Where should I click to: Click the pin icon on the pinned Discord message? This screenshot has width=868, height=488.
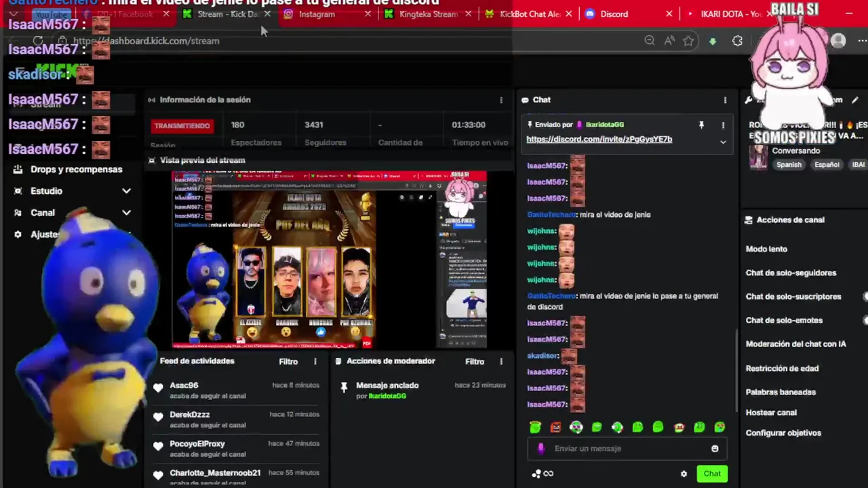pyautogui.click(x=701, y=125)
